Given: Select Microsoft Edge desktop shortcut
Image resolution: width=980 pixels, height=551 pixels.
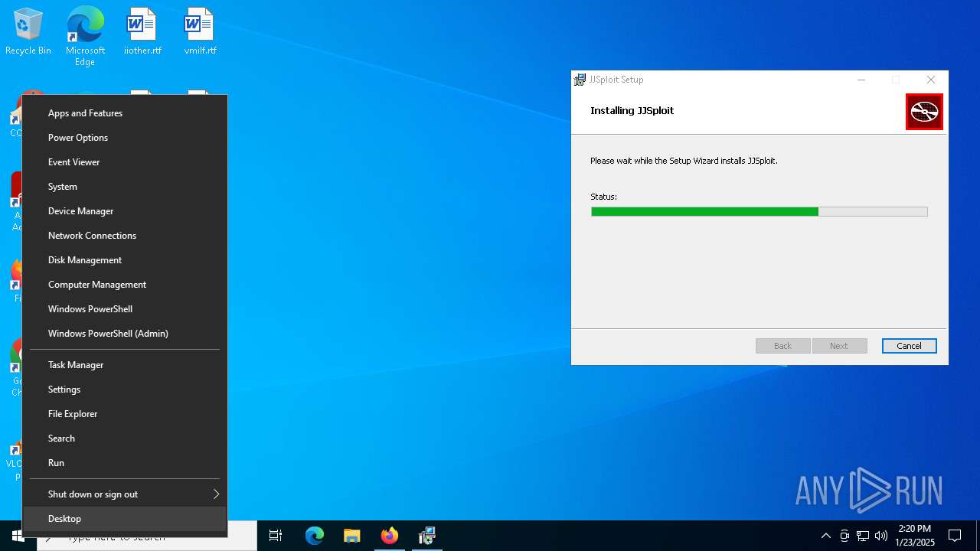Looking at the screenshot, I should 85,37.
